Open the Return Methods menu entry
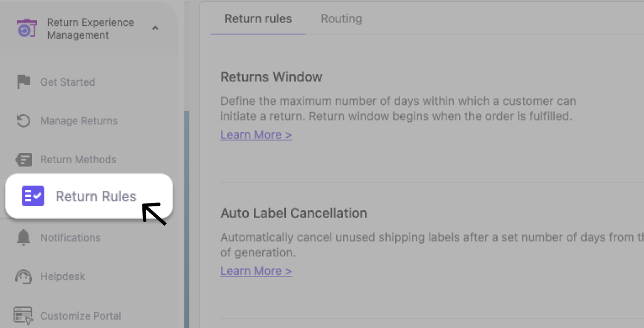This screenshot has height=328, width=644. [78, 159]
